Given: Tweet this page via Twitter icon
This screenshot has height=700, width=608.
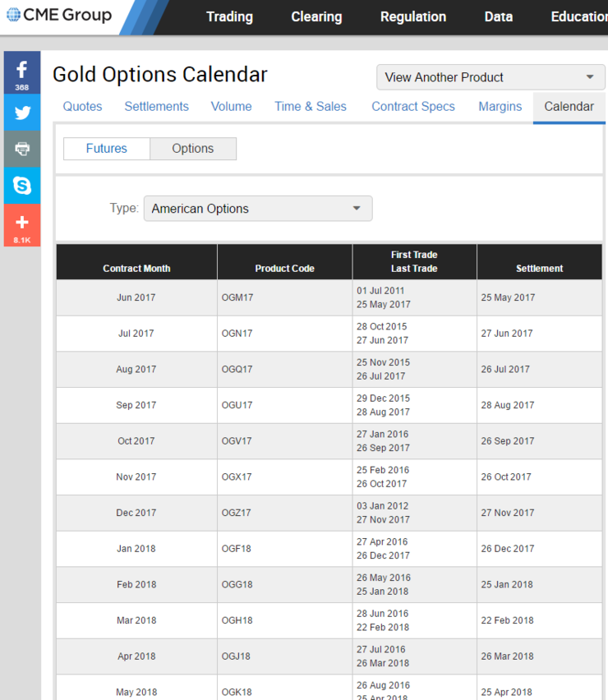Looking at the screenshot, I should [x=22, y=112].
